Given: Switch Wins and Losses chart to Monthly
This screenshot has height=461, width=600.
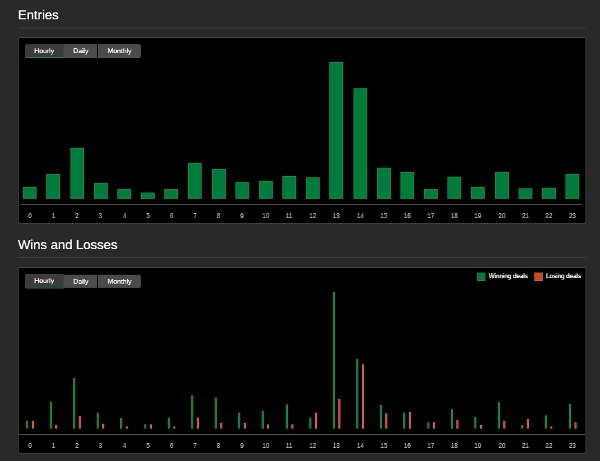Looking at the screenshot, I should coord(119,281).
